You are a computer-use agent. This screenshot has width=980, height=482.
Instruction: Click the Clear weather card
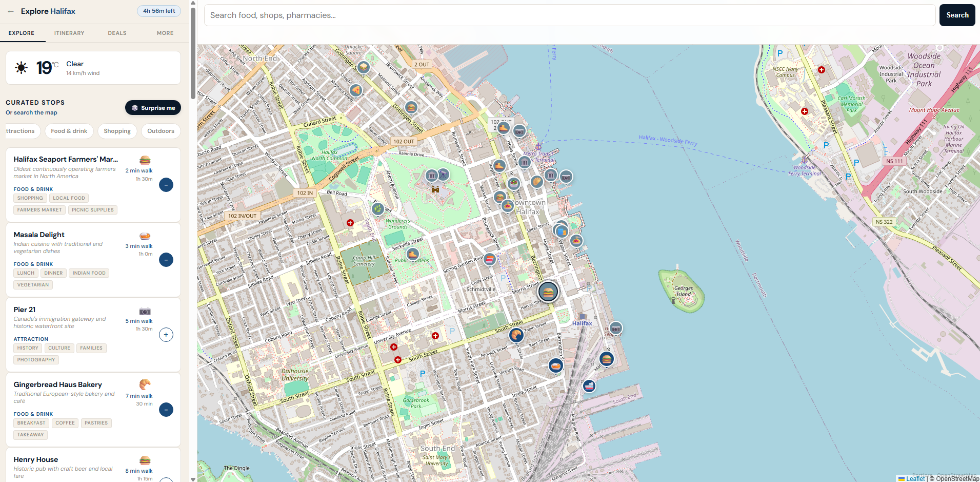point(93,68)
